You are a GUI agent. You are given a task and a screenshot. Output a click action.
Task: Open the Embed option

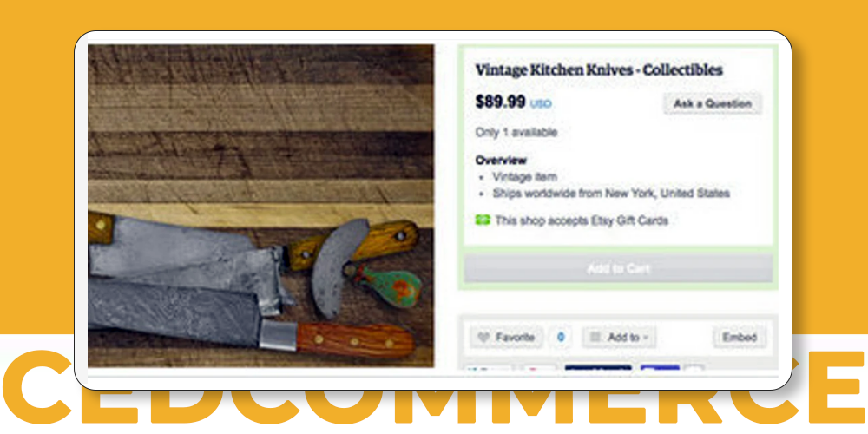(740, 337)
